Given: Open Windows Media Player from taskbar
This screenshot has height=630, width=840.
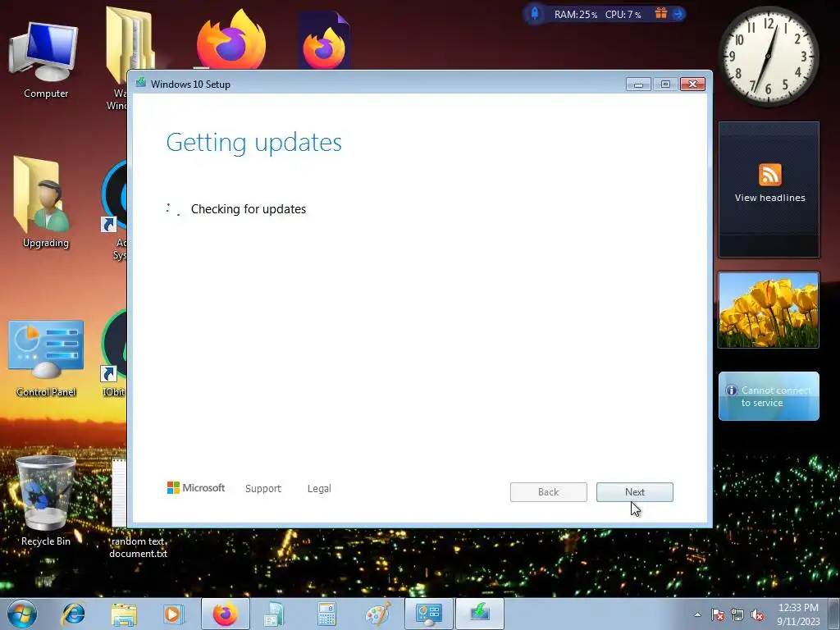Looking at the screenshot, I should coord(173,614).
